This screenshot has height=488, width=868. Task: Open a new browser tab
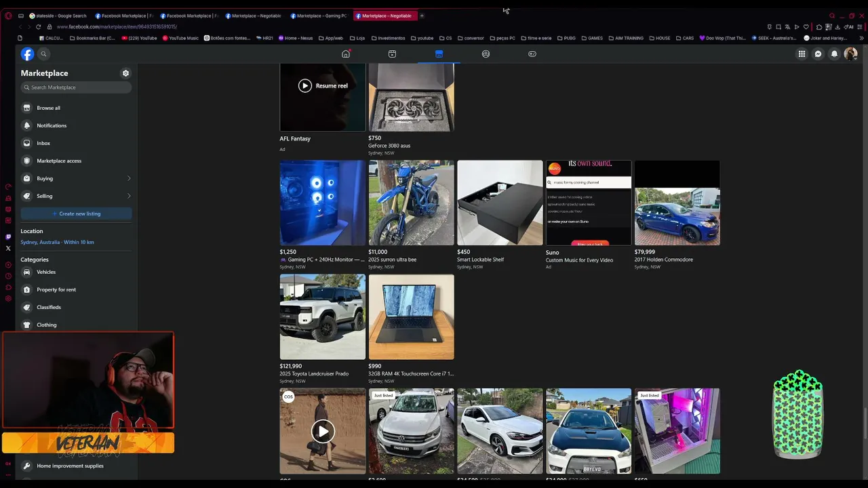(x=422, y=16)
